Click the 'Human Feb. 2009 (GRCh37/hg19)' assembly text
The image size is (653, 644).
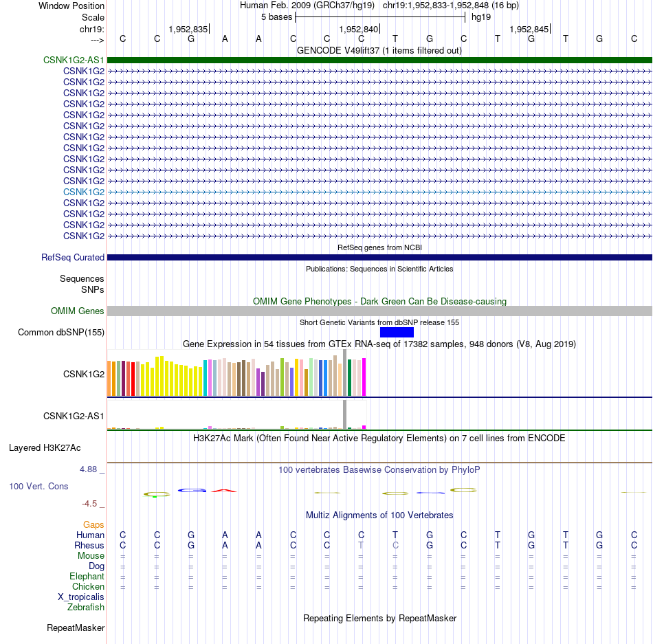coord(307,5)
